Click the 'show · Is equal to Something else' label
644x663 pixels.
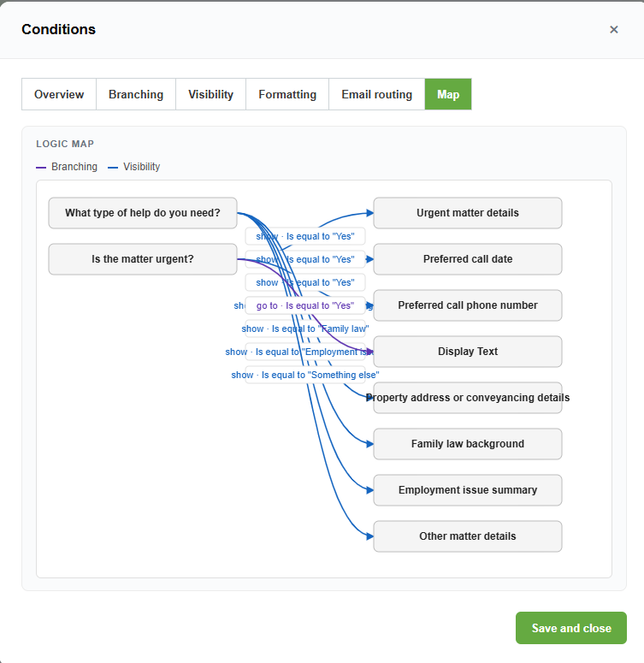305,375
